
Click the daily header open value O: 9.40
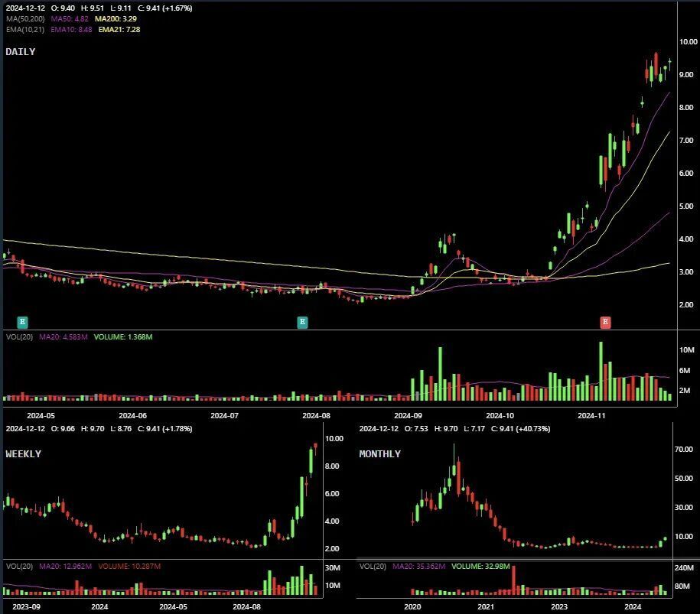63,8
